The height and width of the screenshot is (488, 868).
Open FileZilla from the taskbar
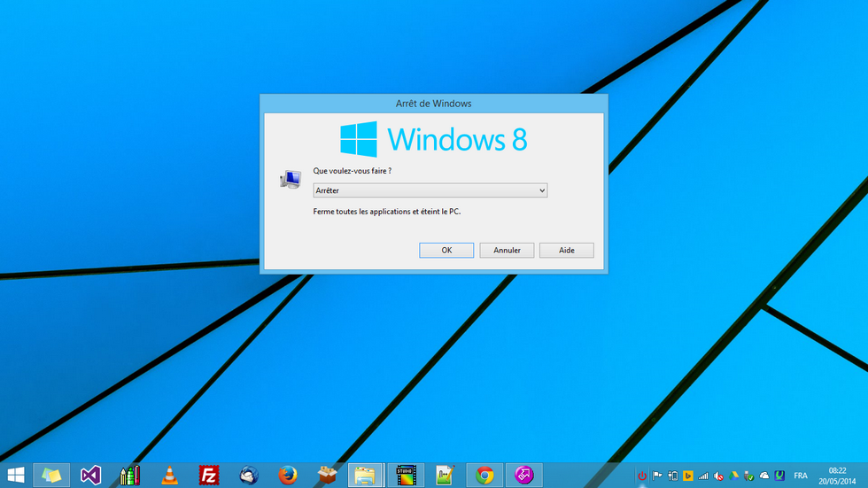pyautogui.click(x=209, y=476)
